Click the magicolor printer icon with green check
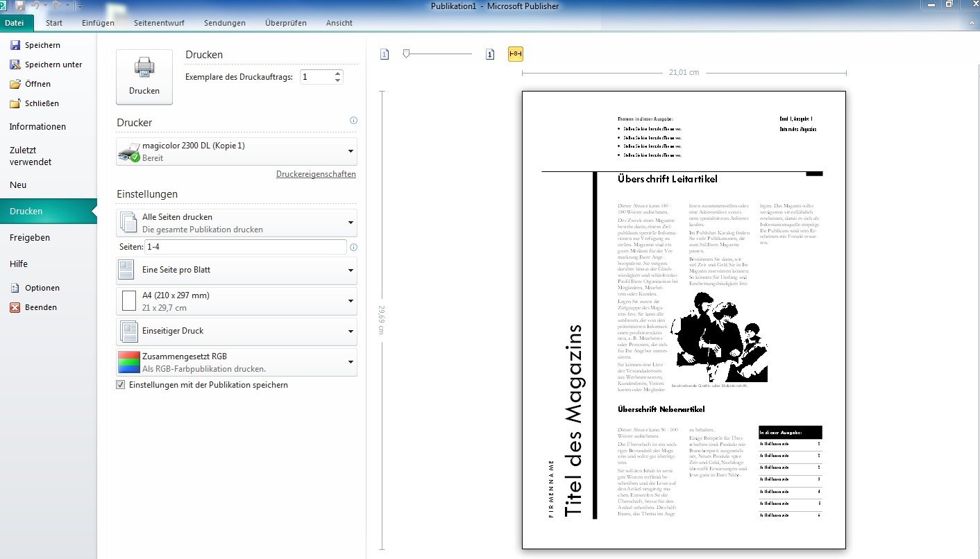The width and height of the screenshot is (980, 559). 129,152
